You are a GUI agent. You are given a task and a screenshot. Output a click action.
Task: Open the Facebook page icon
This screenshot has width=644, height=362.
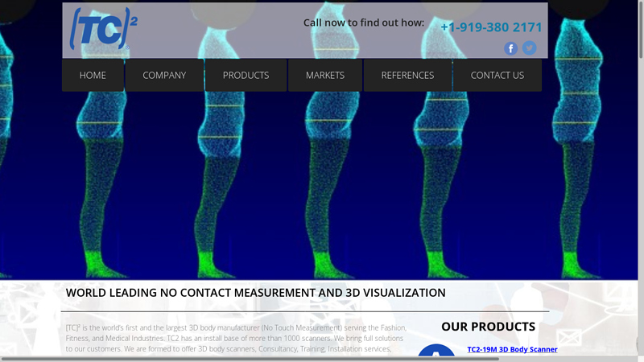(510, 48)
